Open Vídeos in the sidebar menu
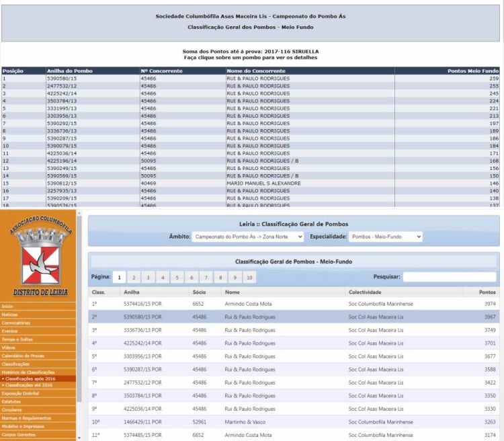Viewport: 504px width, 441px height. click(x=38, y=348)
